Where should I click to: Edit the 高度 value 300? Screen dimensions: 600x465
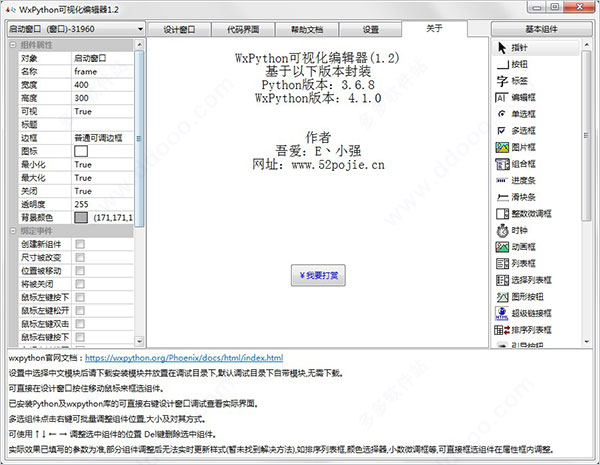click(x=103, y=98)
